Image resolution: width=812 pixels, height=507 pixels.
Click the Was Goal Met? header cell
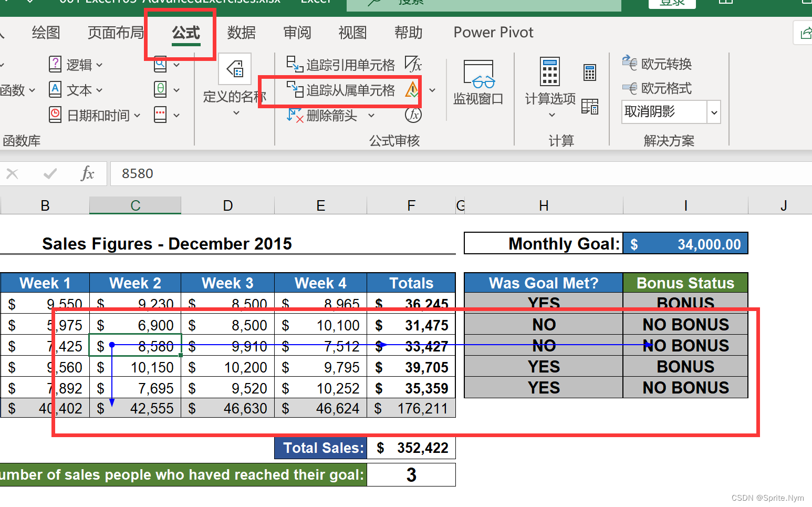click(544, 283)
